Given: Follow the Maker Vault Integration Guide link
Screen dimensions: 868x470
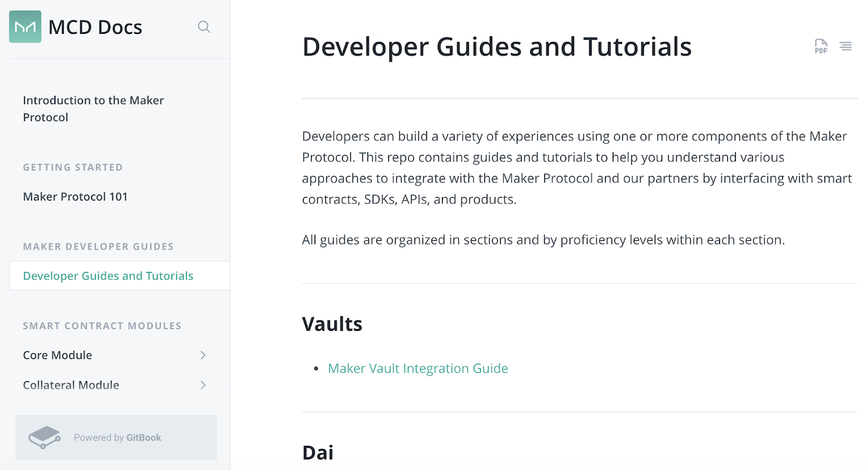Looking at the screenshot, I should [x=417, y=368].
